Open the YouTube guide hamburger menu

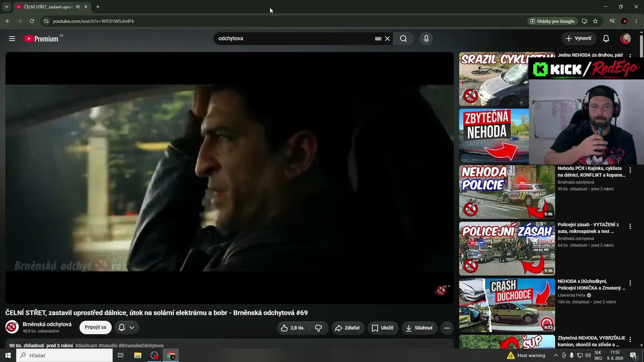click(12, 39)
